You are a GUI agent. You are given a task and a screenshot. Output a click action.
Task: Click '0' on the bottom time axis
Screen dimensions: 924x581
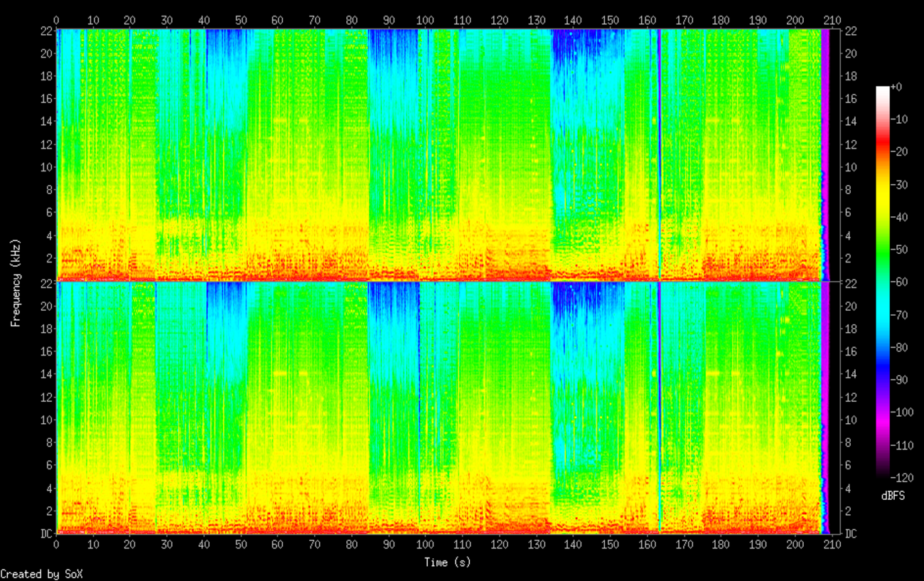point(56,545)
